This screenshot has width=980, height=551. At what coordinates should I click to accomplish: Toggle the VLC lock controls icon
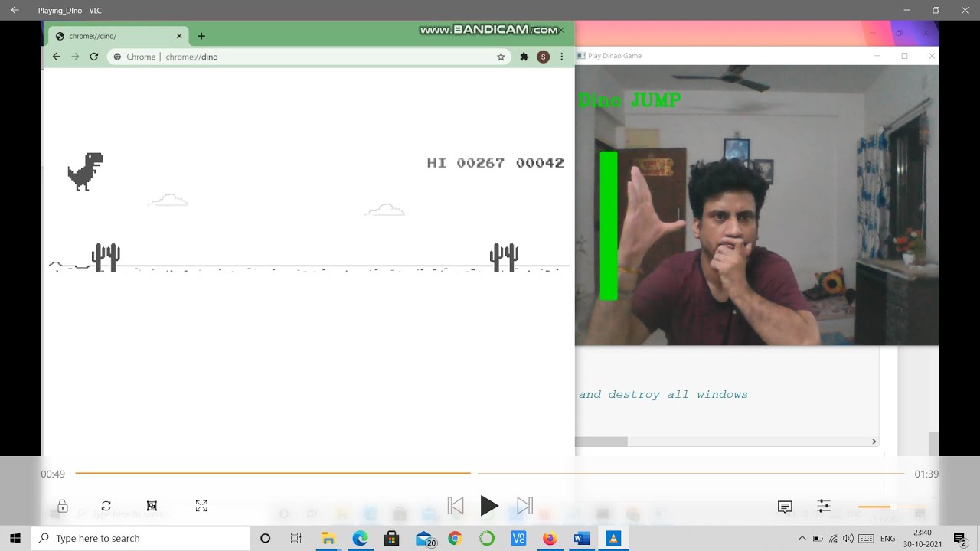(x=63, y=506)
